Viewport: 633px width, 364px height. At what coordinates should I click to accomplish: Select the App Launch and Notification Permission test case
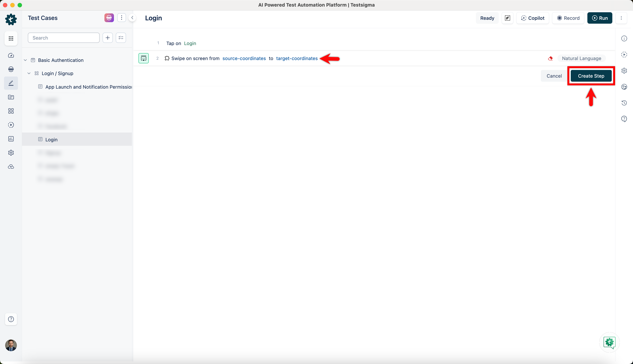tap(88, 87)
